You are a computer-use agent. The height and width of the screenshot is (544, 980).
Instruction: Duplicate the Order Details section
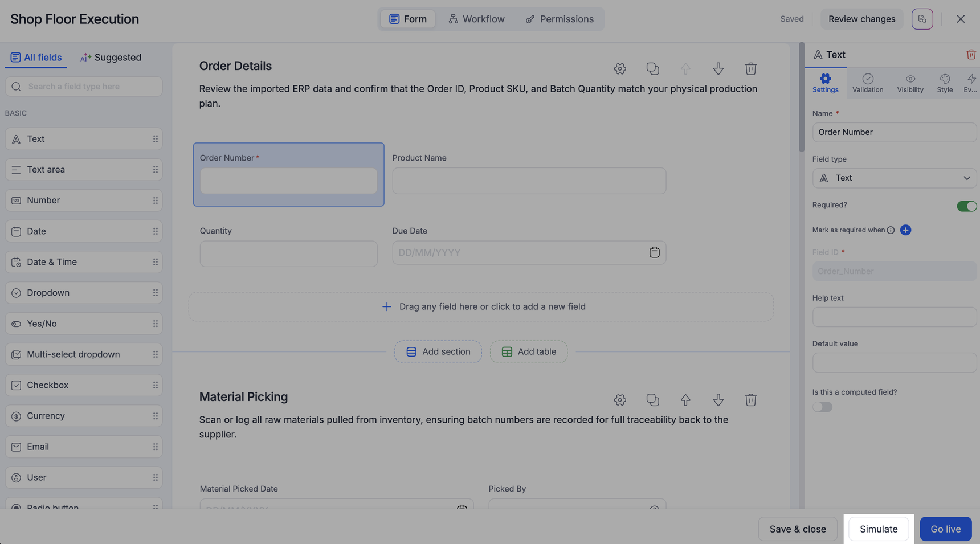652,69
